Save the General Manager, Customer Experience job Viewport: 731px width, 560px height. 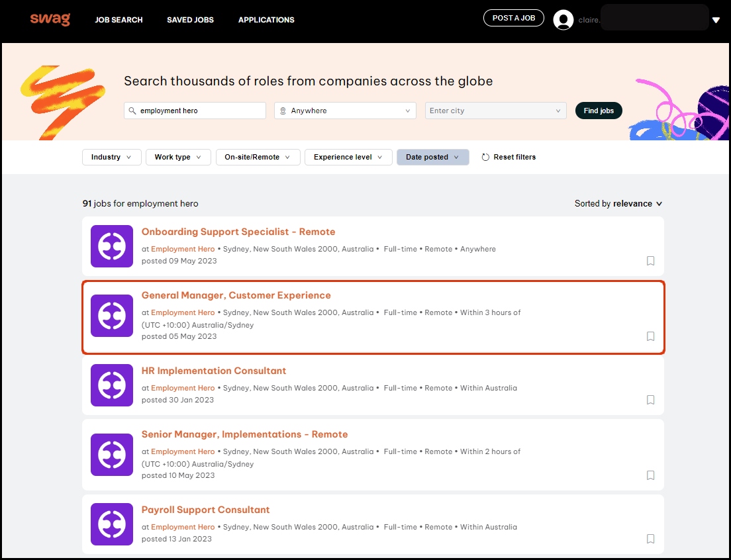pos(650,336)
